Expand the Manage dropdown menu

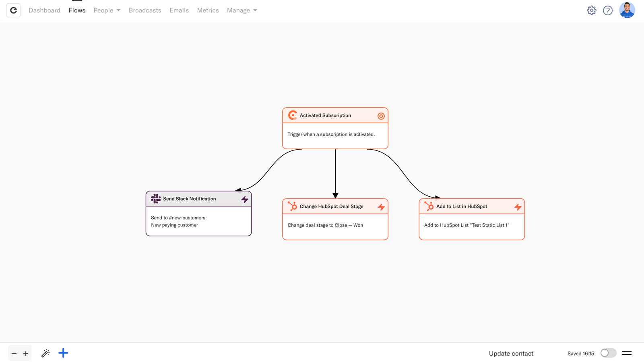(242, 10)
